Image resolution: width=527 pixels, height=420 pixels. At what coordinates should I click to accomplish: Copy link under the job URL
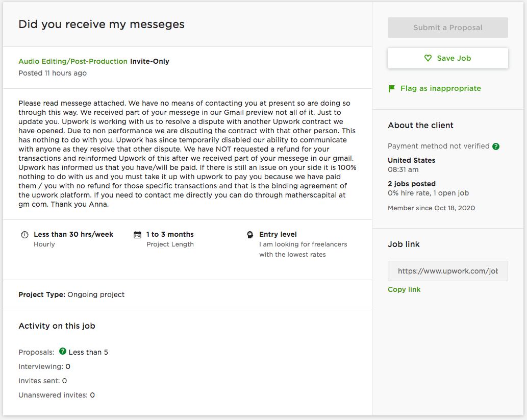click(x=404, y=289)
